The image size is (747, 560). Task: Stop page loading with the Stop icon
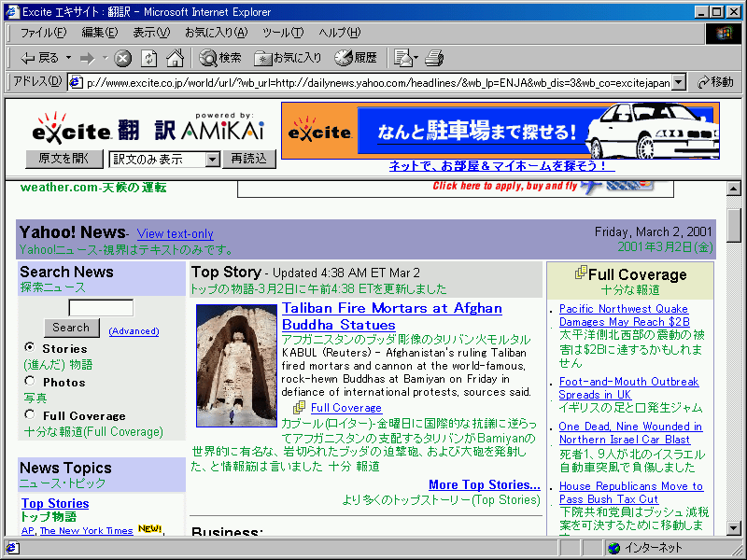click(x=122, y=58)
